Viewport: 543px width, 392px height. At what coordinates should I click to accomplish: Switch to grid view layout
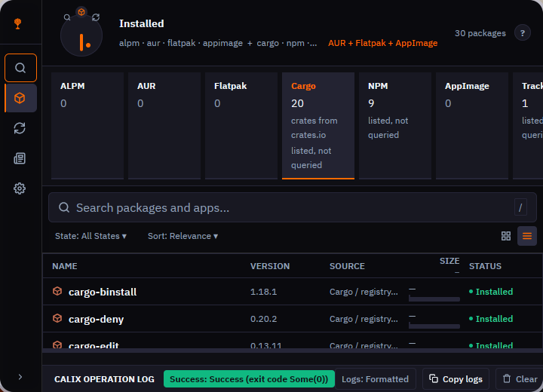click(506, 236)
